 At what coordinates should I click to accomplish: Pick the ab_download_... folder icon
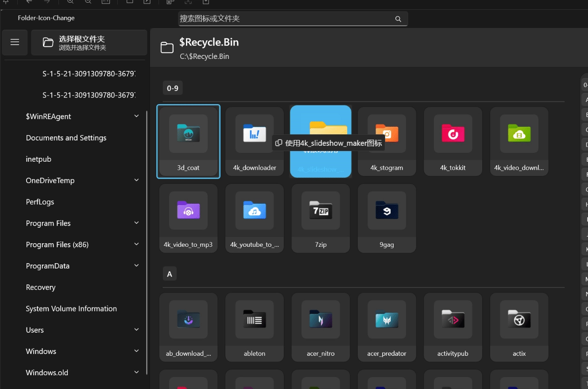click(x=188, y=327)
